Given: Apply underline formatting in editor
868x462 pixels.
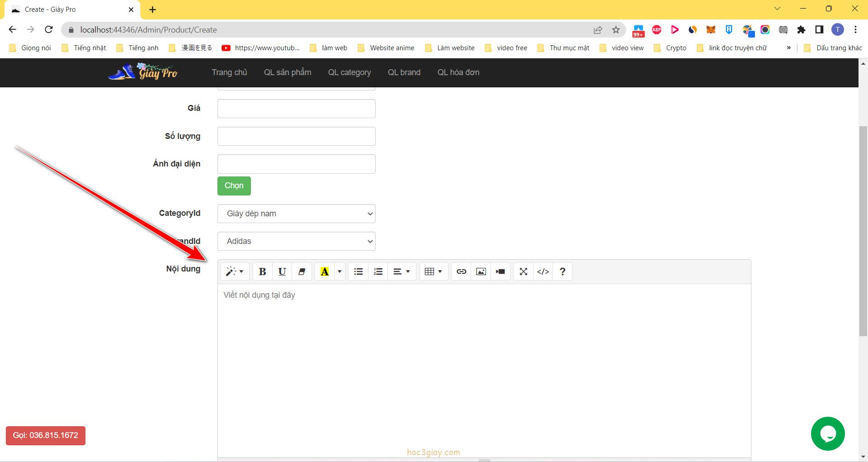Looking at the screenshot, I should (282, 271).
